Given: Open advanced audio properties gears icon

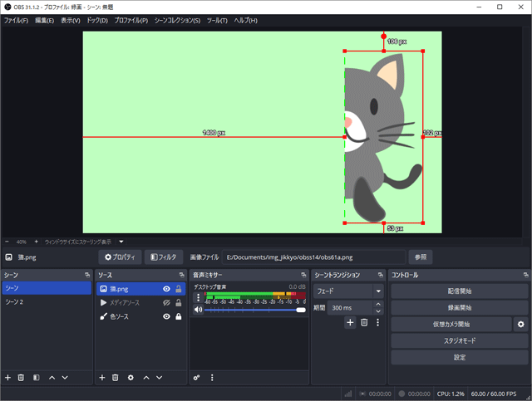Looking at the screenshot, I should [196, 377].
